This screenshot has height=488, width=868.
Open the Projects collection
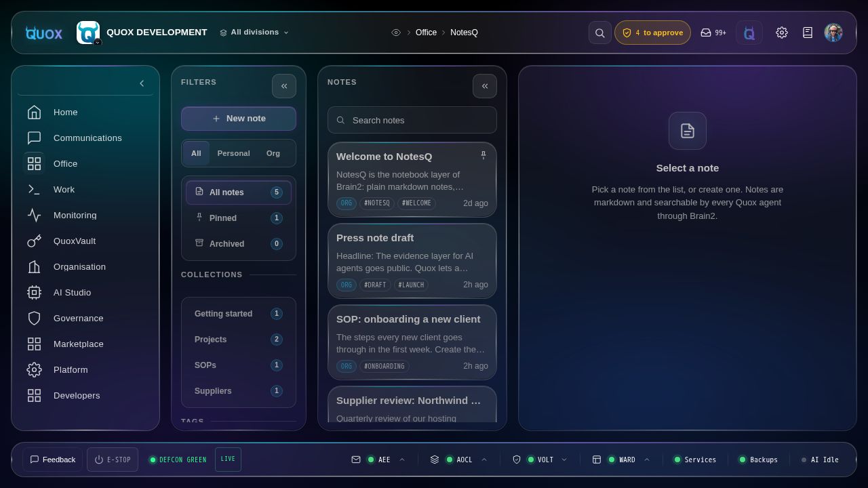tap(239, 340)
